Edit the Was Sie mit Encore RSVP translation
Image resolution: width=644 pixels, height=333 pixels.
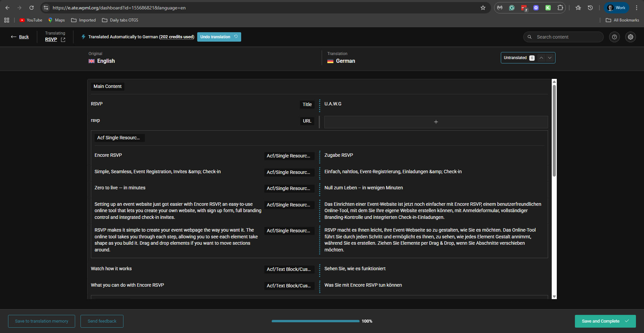pyautogui.click(x=363, y=285)
